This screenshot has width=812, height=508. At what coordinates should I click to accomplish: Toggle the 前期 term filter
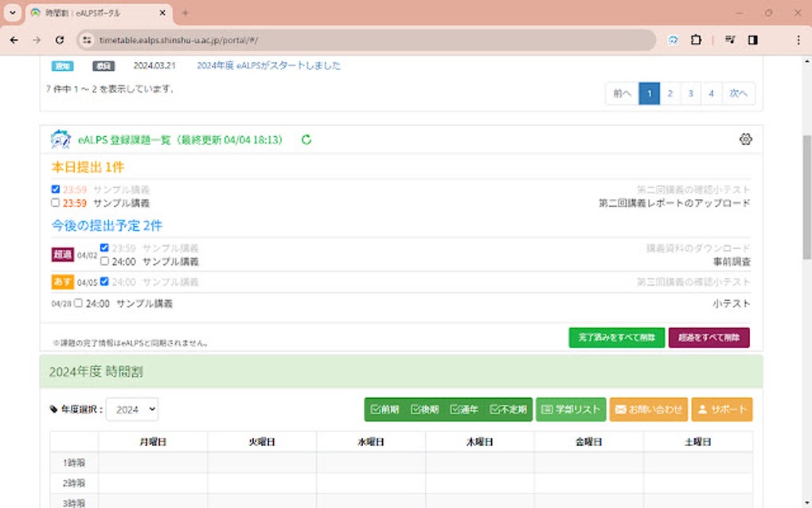[x=385, y=409]
